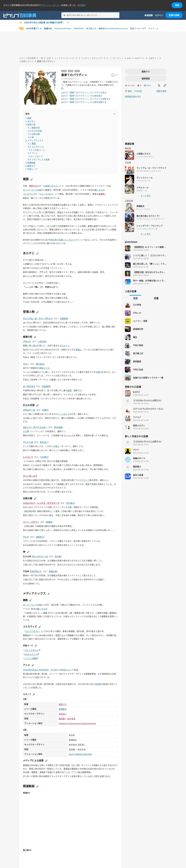Image resolution: width=186 pixels, height=868 pixels.
Task: Click the pencil icon beside あらすじ heading
Action: (38, 253)
